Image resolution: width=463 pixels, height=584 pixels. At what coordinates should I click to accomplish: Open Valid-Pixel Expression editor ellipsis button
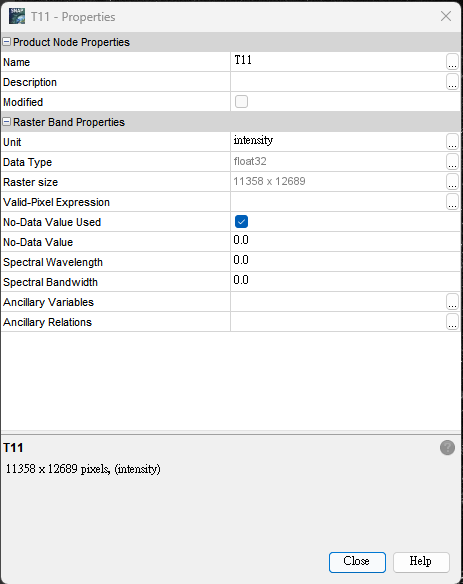coord(452,201)
